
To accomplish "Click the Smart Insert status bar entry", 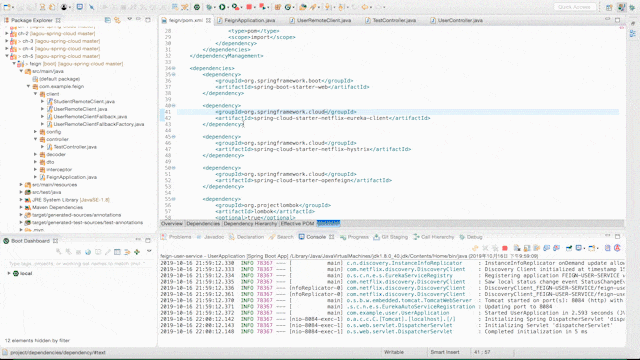I will [445, 352].
